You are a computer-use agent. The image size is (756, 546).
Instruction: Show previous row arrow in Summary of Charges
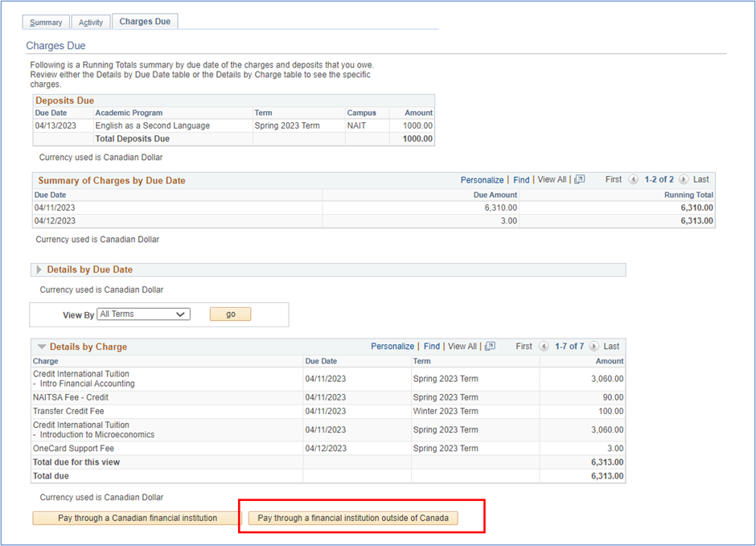[x=634, y=179]
